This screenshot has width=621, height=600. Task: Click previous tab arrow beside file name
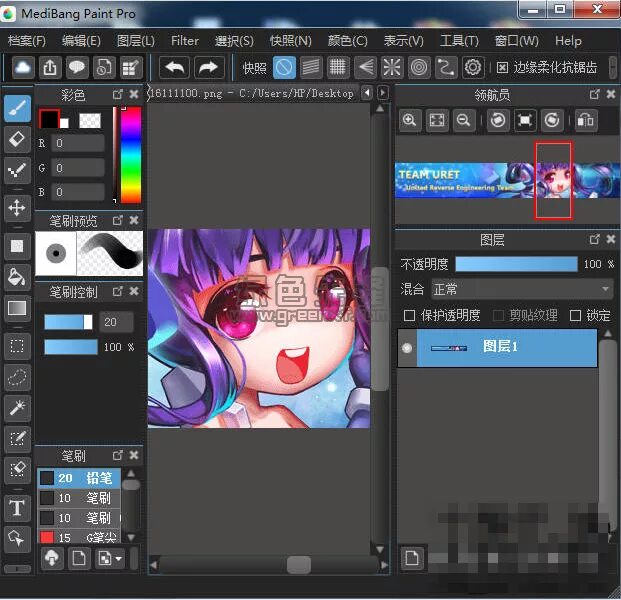367,93
